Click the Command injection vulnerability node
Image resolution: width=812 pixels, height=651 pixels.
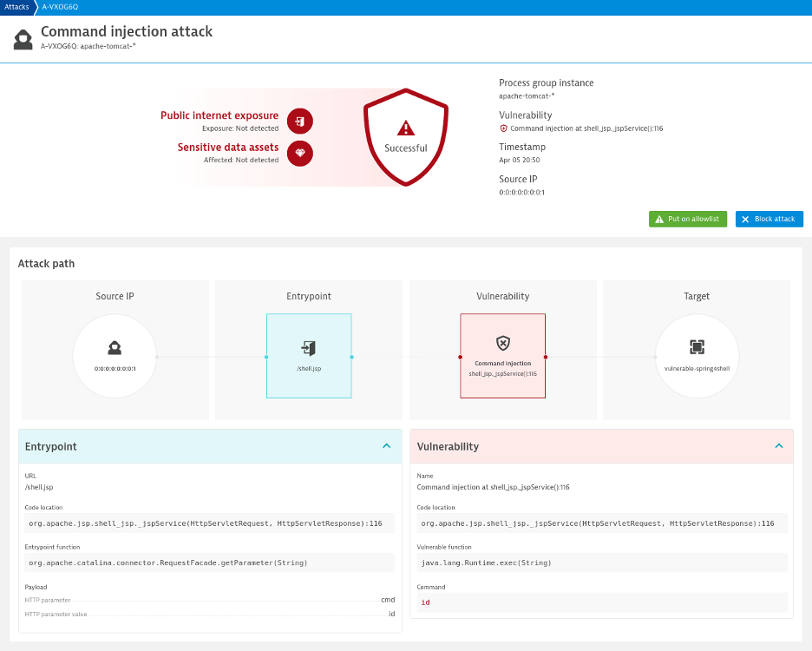point(503,356)
